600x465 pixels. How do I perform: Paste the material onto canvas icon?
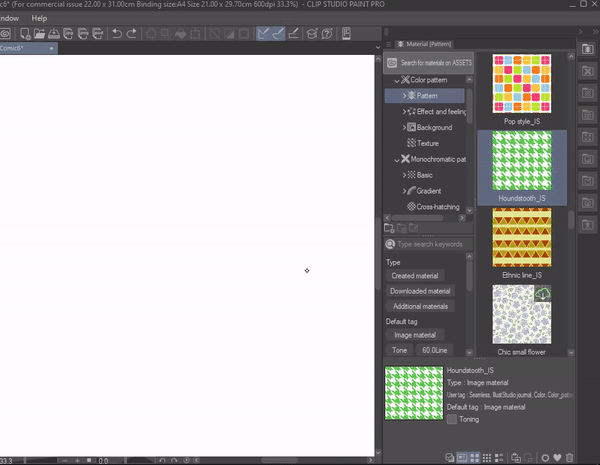[x=516, y=457]
